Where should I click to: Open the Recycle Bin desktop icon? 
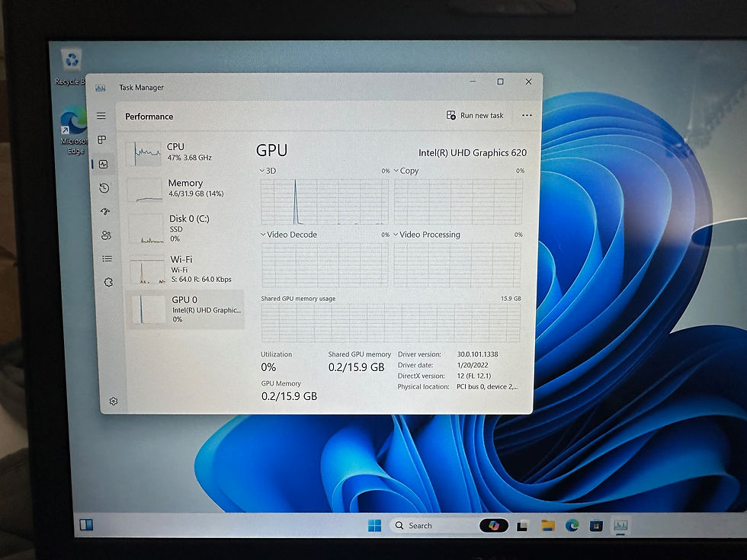click(x=71, y=68)
